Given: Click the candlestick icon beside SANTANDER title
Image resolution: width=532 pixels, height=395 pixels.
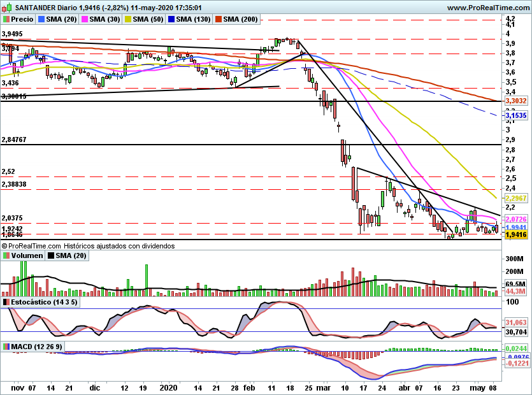Looking at the screenshot, I should pyautogui.click(x=7, y=8).
